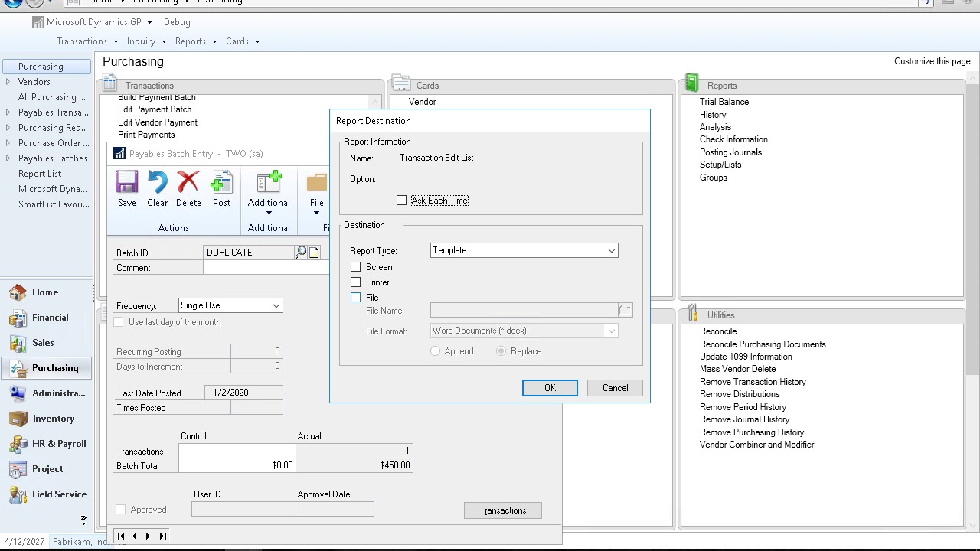This screenshot has height=551, width=980.
Task: Open the HR & Payroll navigation button
Action: click(x=46, y=444)
